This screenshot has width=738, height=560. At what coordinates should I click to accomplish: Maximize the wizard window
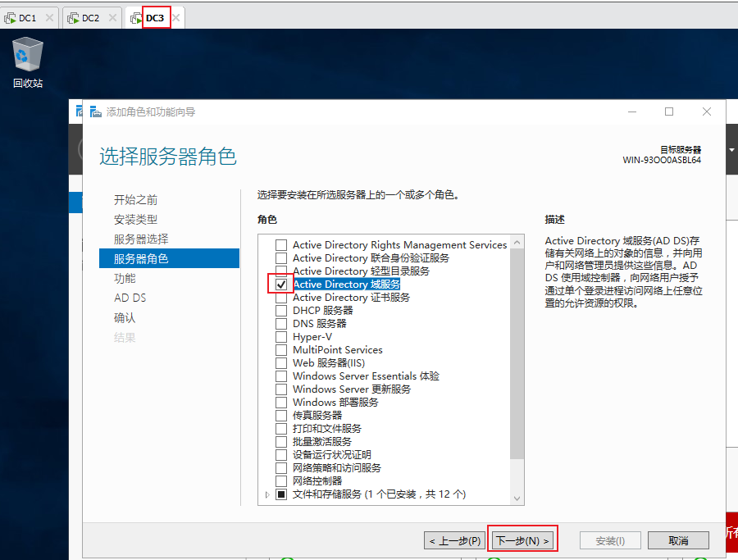pyautogui.click(x=669, y=112)
